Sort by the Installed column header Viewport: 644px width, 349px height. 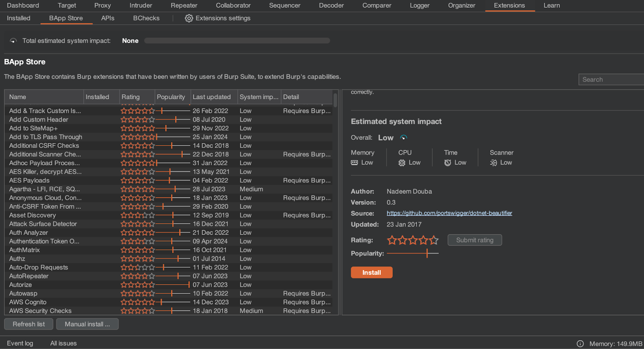tap(101, 97)
